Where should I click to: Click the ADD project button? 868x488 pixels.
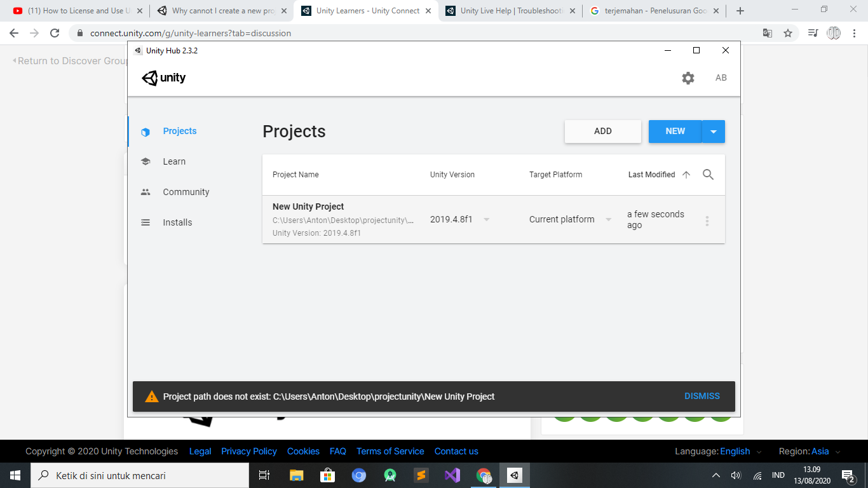603,132
